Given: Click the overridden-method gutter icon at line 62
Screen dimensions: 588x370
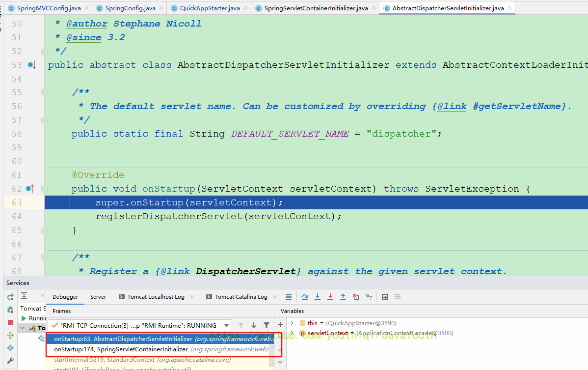Looking at the screenshot, I should point(30,189).
